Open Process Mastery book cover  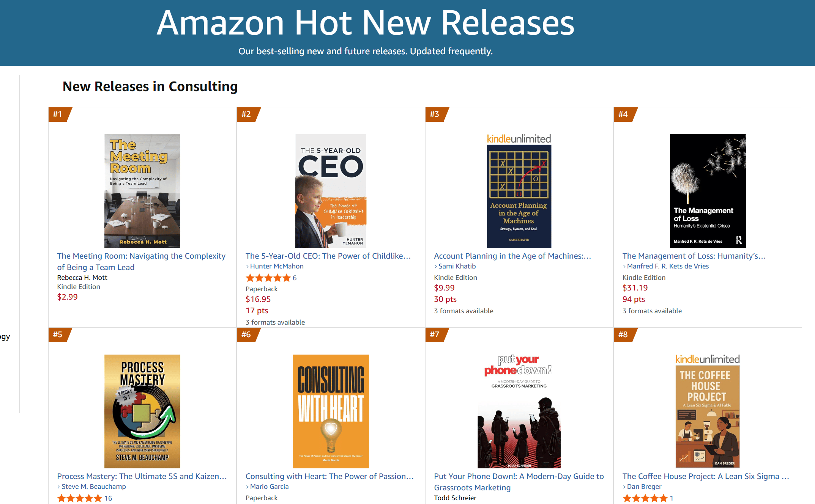[x=142, y=411]
